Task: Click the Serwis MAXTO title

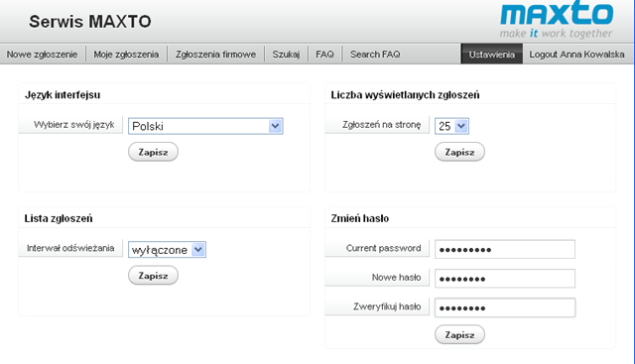Action: click(90, 22)
